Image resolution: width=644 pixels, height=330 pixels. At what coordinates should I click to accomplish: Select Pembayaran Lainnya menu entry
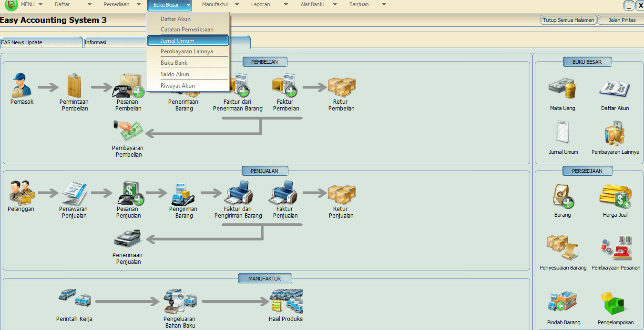click(188, 51)
